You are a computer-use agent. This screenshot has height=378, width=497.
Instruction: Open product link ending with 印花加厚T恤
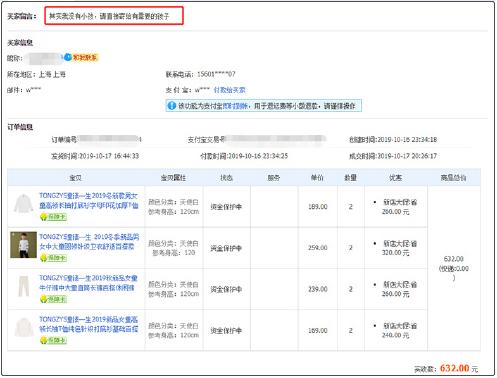pyautogui.click(x=89, y=201)
